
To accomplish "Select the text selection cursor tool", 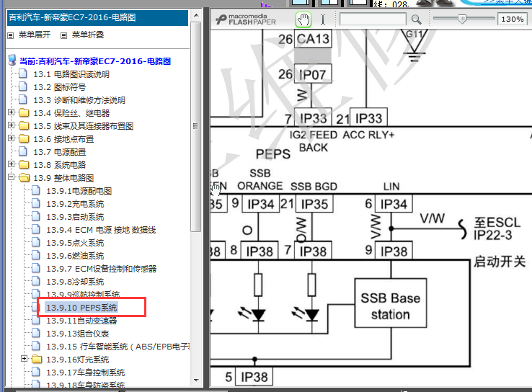I will point(323,19).
